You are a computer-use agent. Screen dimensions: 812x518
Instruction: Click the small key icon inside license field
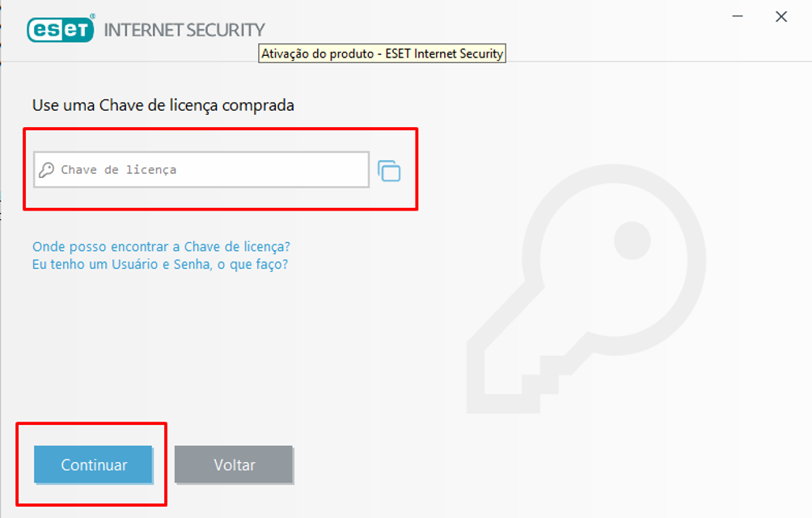[47, 170]
